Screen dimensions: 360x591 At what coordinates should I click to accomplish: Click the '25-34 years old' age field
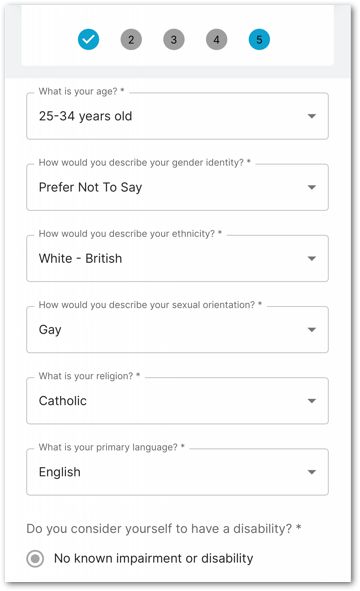point(177,116)
